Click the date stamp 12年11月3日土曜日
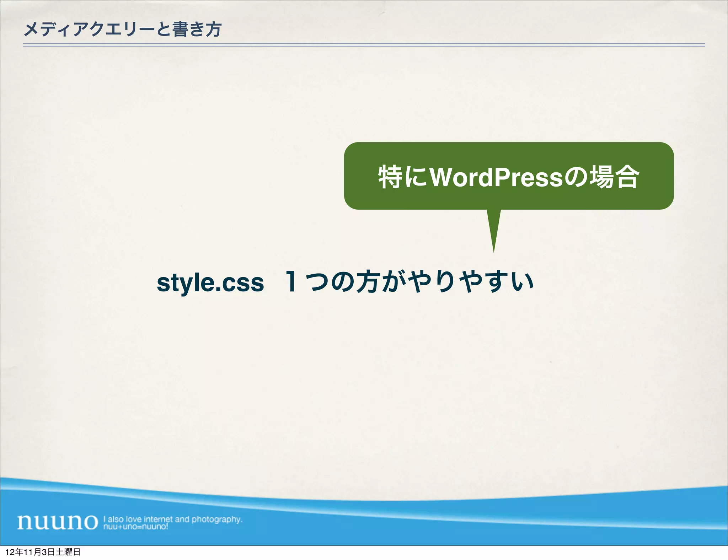 click(x=43, y=552)
